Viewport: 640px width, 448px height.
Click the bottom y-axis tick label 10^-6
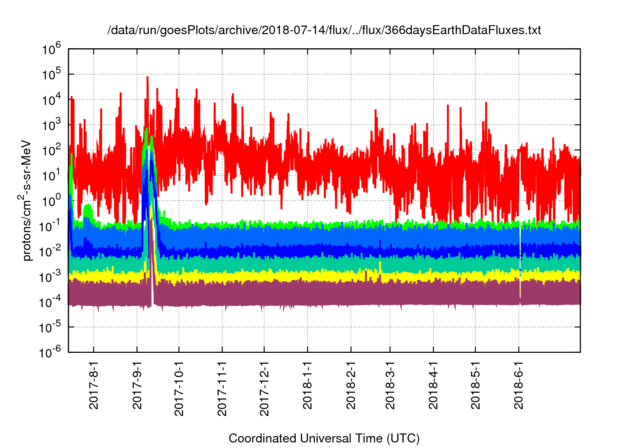49,351
